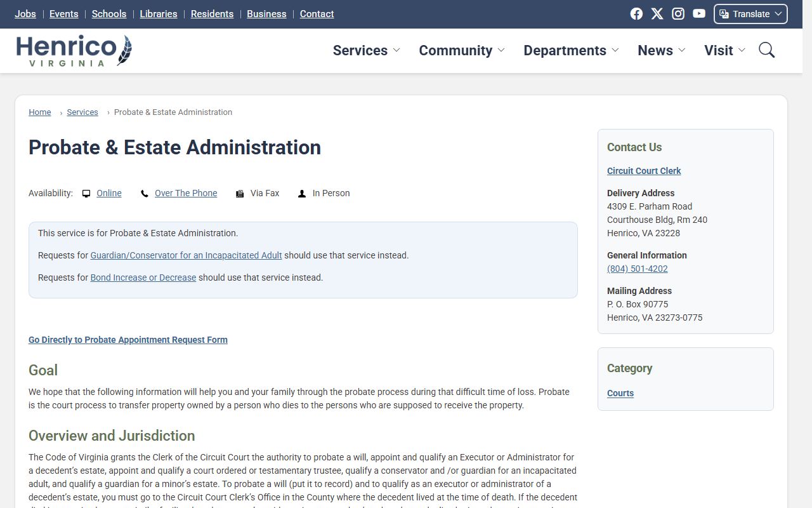Go to Jobs in top bar

click(25, 14)
